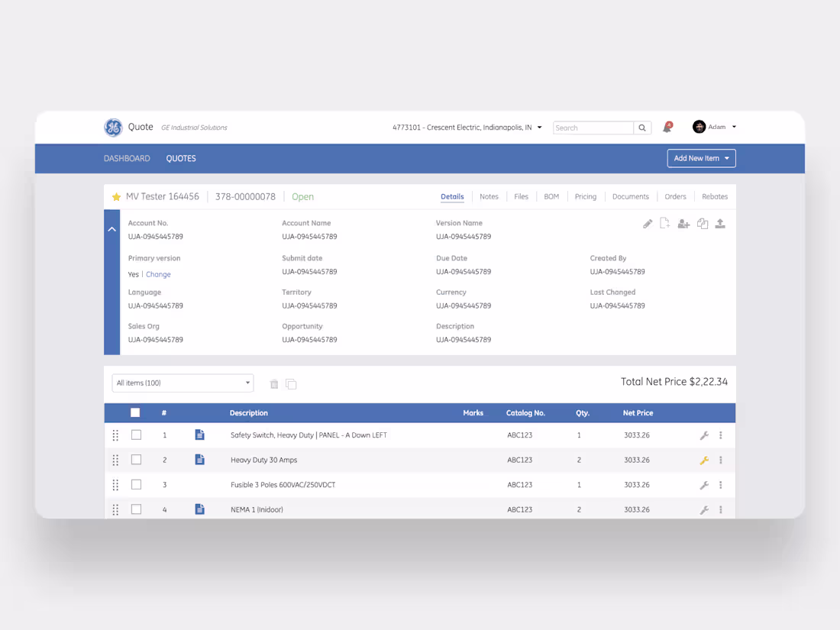This screenshot has height=630, width=840.
Task: Click the Change link under Primary version
Action: pyautogui.click(x=158, y=274)
